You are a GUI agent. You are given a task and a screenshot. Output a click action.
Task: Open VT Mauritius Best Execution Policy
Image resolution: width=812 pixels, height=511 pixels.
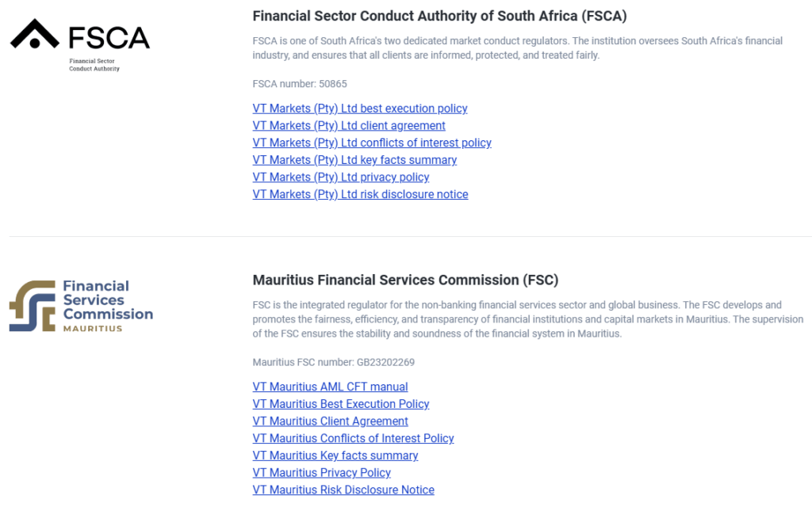[x=341, y=404]
